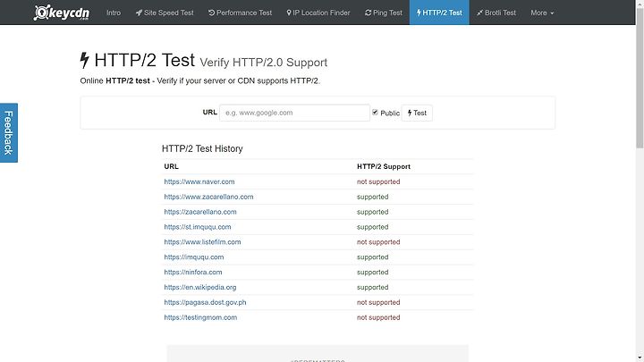Focus the URL input field
The image size is (644, 362).
click(294, 113)
